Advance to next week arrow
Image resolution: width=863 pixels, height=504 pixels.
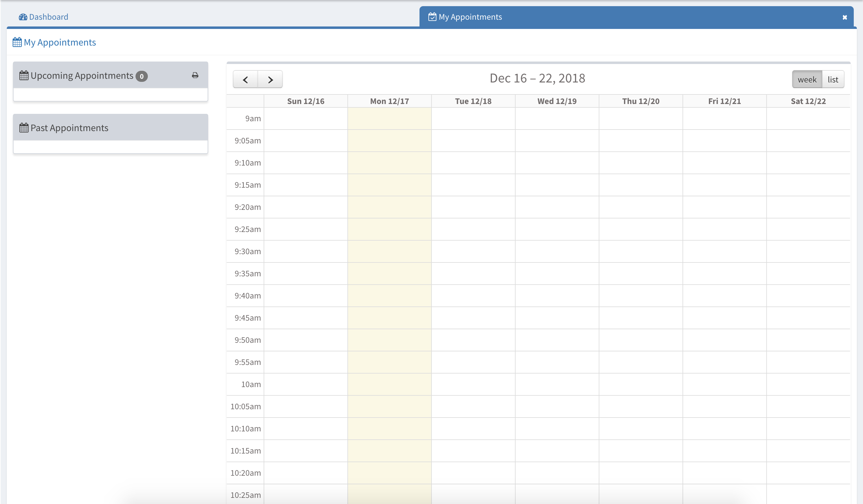[x=270, y=80]
